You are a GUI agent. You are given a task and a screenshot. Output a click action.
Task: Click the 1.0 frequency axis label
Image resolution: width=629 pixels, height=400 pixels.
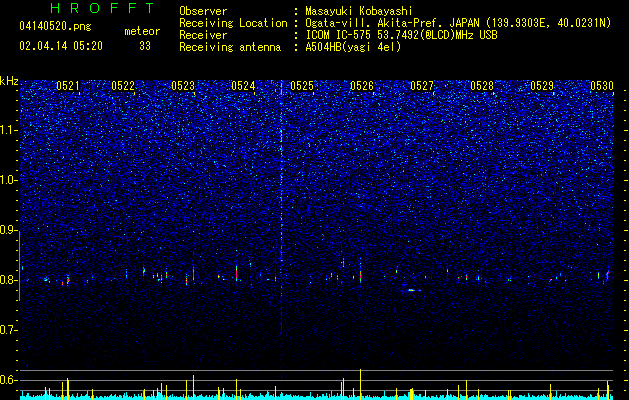coord(8,180)
